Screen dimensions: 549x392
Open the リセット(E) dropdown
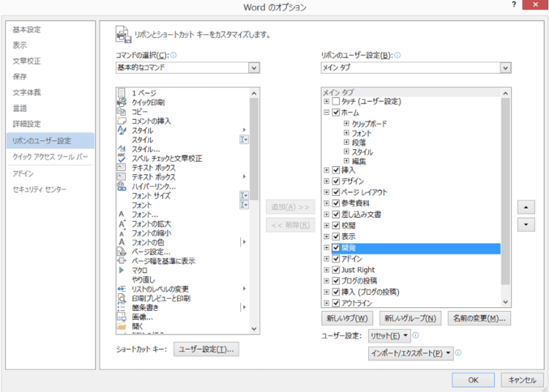click(389, 336)
